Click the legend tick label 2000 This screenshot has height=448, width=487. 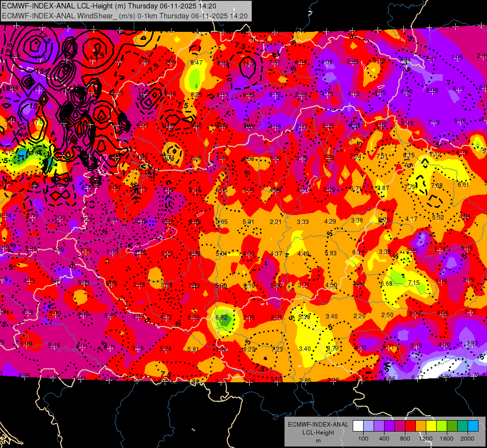click(468, 439)
